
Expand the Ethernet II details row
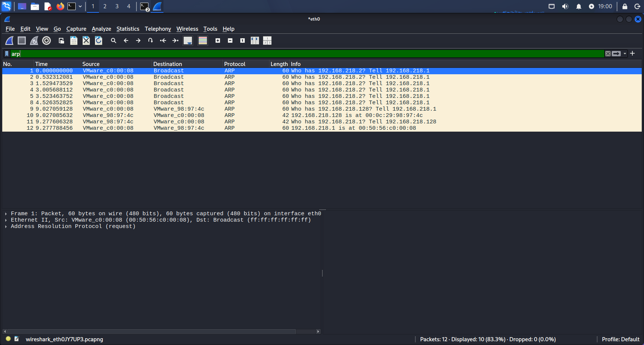(x=6, y=220)
